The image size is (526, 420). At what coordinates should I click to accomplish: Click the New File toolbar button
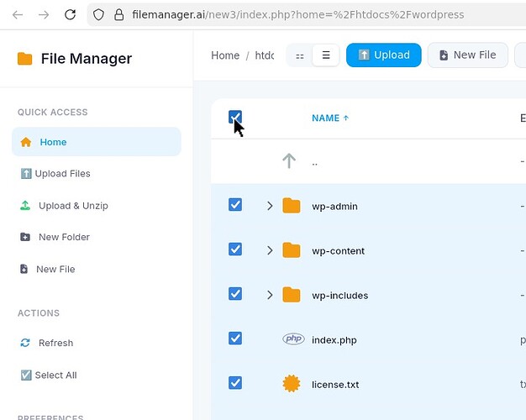(x=467, y=55)
